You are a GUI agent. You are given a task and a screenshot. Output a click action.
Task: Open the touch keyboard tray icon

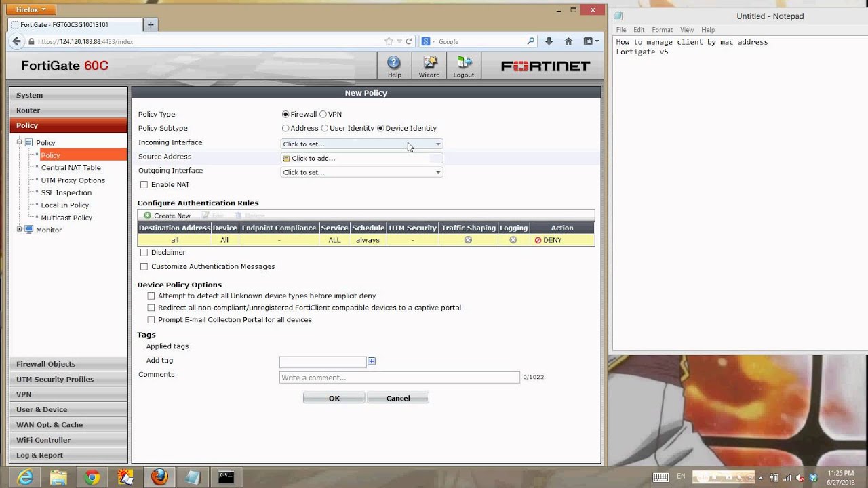(660, 477)
